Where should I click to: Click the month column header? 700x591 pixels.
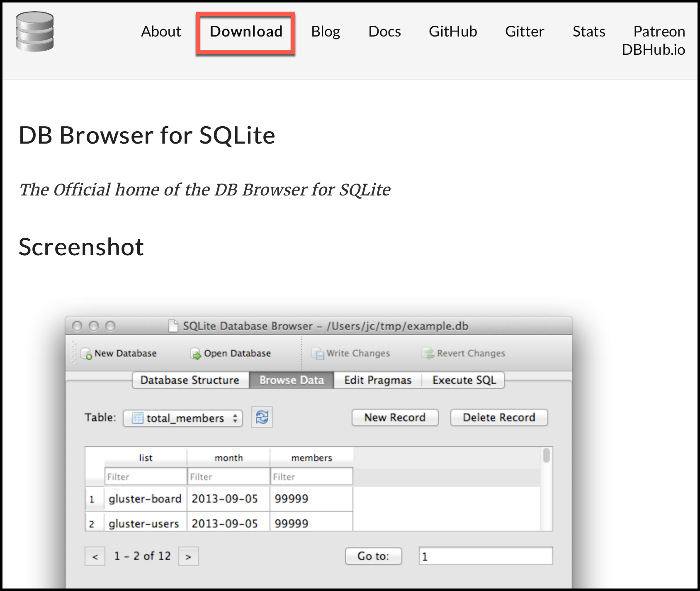click(228, 458)
